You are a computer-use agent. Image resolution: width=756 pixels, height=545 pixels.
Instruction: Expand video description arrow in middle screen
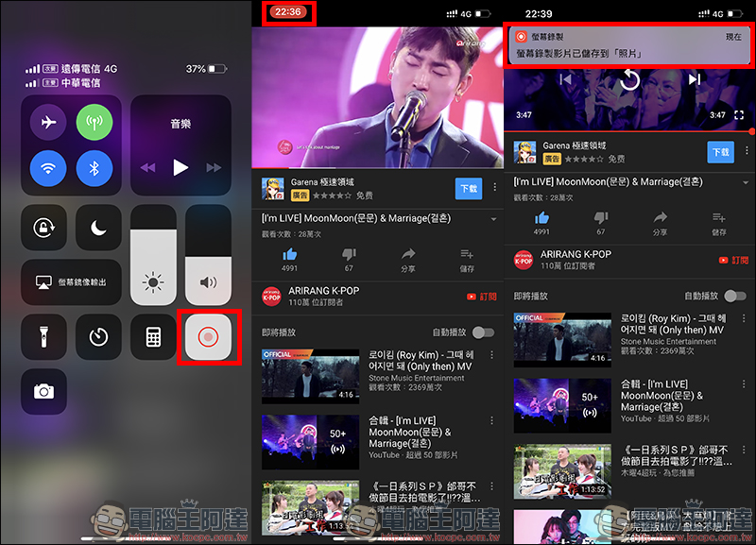coord(493,219)
